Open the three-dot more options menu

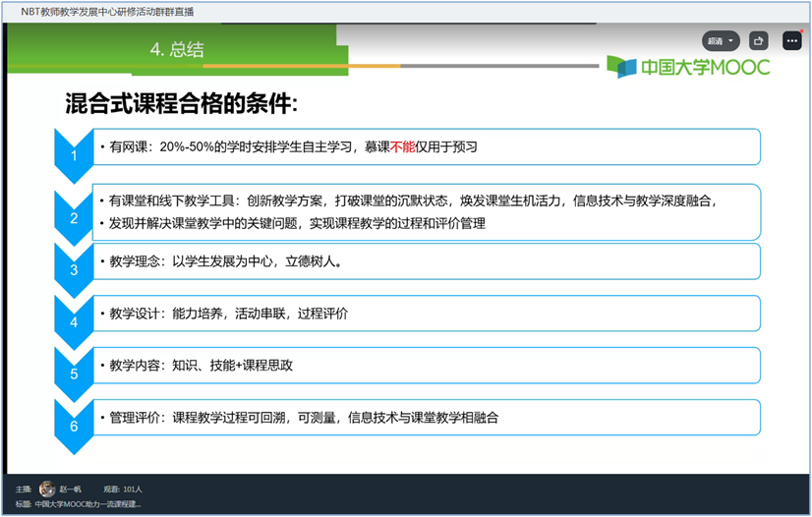click(x=791, y=41)
